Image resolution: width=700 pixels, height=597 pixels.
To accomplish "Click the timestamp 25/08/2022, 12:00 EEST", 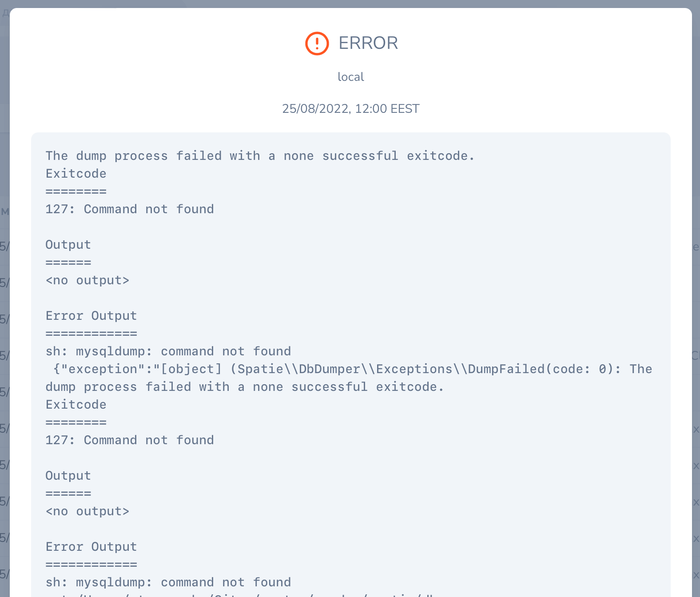I will (350, 108).
